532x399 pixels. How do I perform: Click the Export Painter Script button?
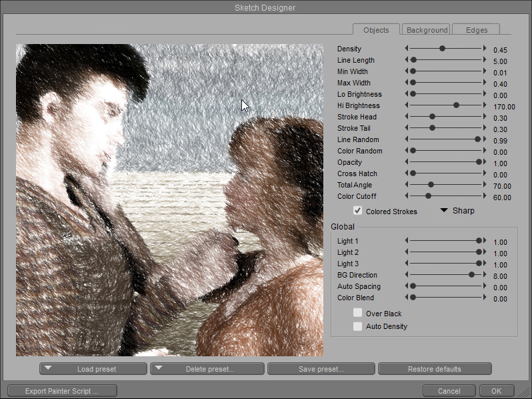click(62, 391)
